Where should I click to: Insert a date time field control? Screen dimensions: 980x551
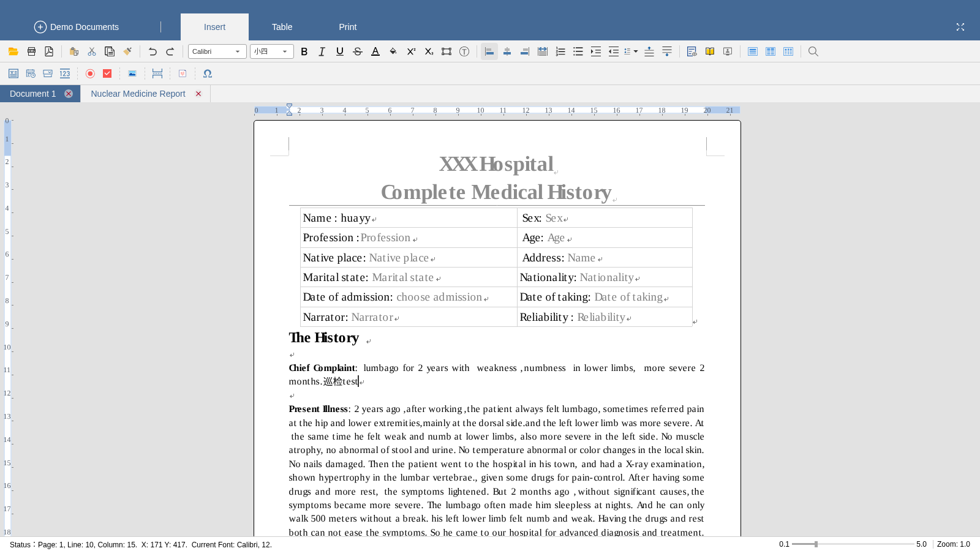(x=31, y=73)
